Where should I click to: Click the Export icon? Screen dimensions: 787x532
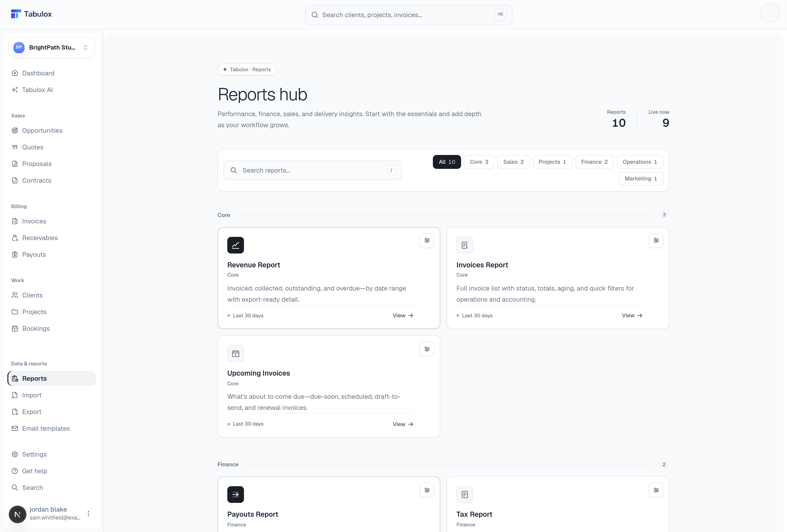[15, 412]
